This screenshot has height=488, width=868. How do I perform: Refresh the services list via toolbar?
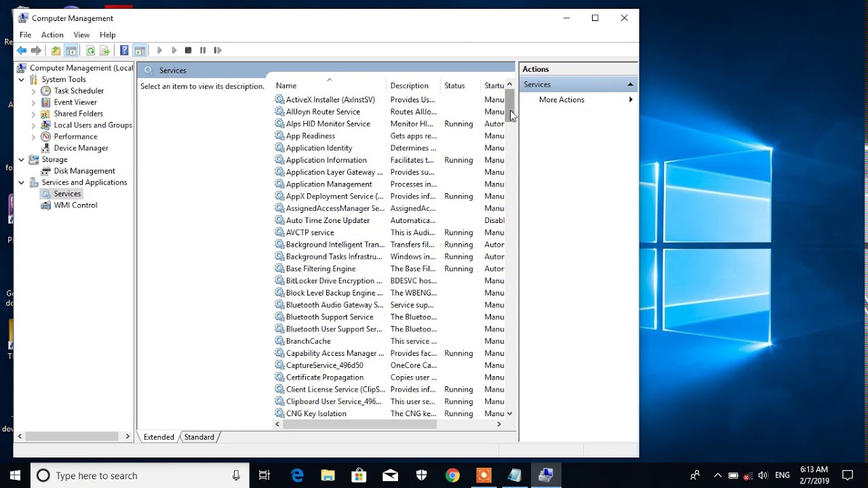tap(90, 50)
